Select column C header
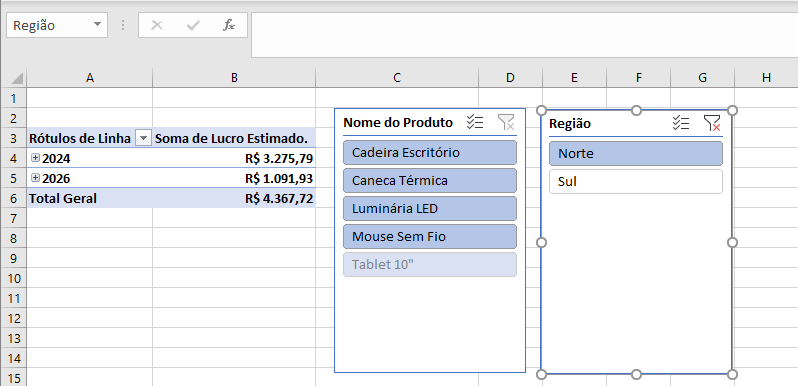 pos(397,77)
